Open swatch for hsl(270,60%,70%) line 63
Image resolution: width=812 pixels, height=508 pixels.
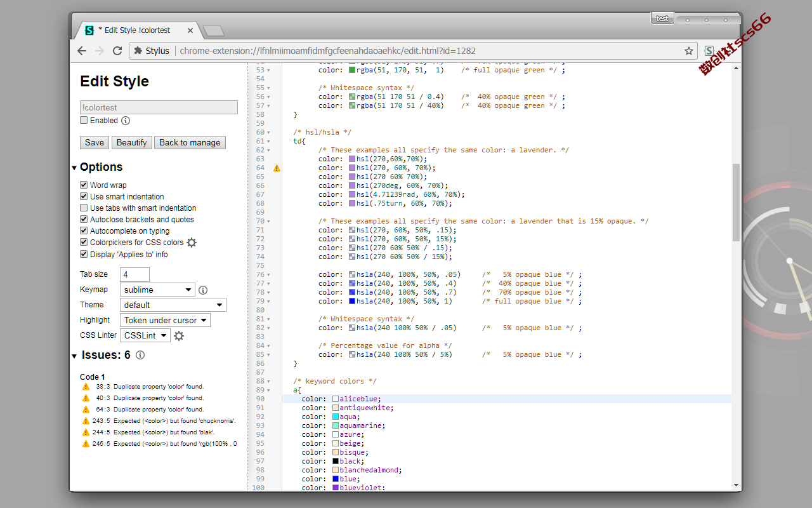pos(352,159)
